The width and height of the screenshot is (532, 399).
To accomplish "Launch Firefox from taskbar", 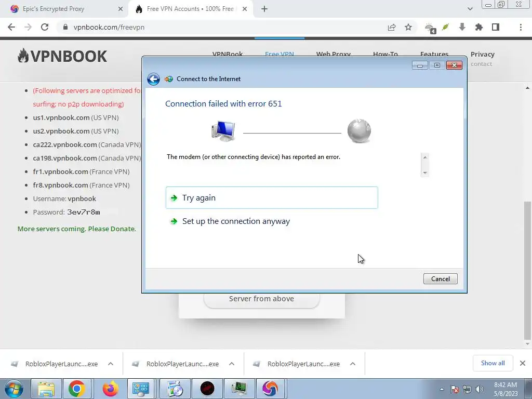I will (x=110, y=389).
